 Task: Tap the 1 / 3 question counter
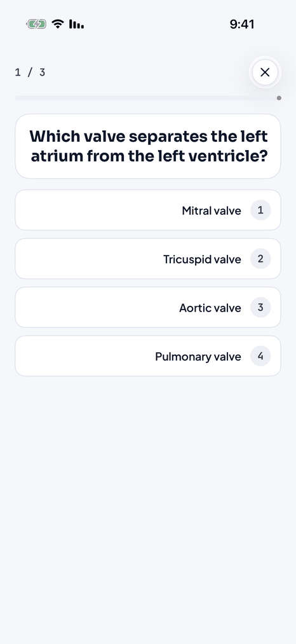(x=30, y=72)
